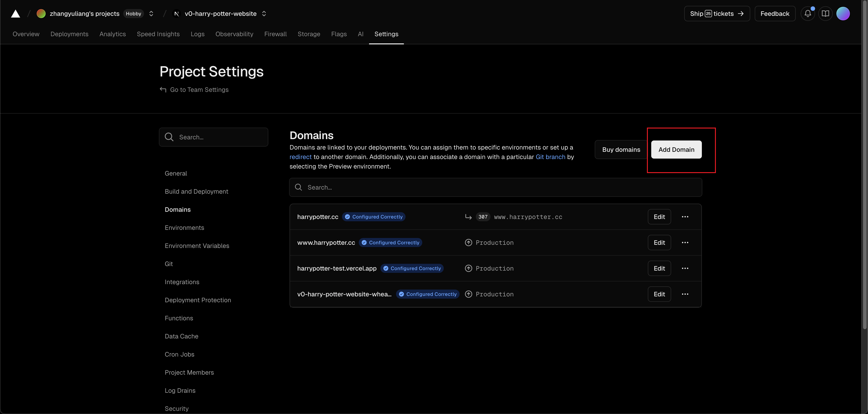This screenshot has width=868, height=414.
Task: Open Environments settings
Action: pyautogui.click(x=184, y=228)
